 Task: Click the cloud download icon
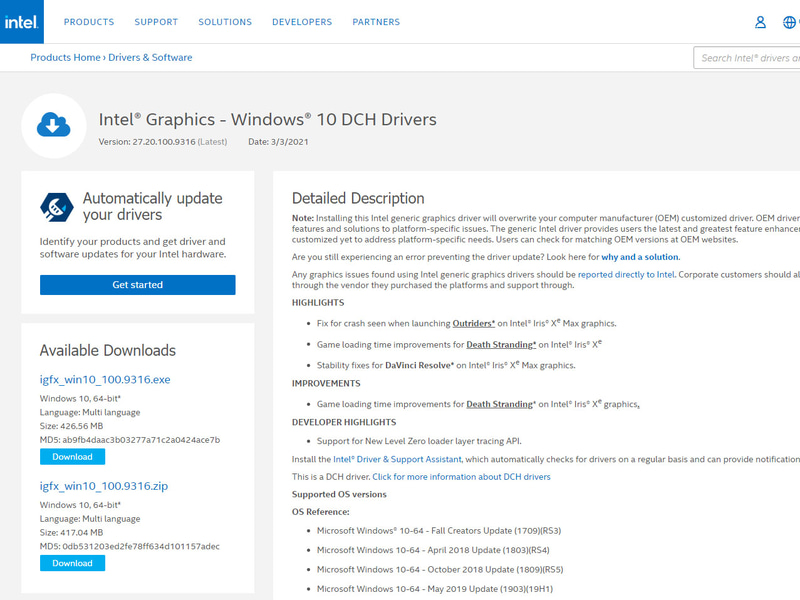pos(54,126)
